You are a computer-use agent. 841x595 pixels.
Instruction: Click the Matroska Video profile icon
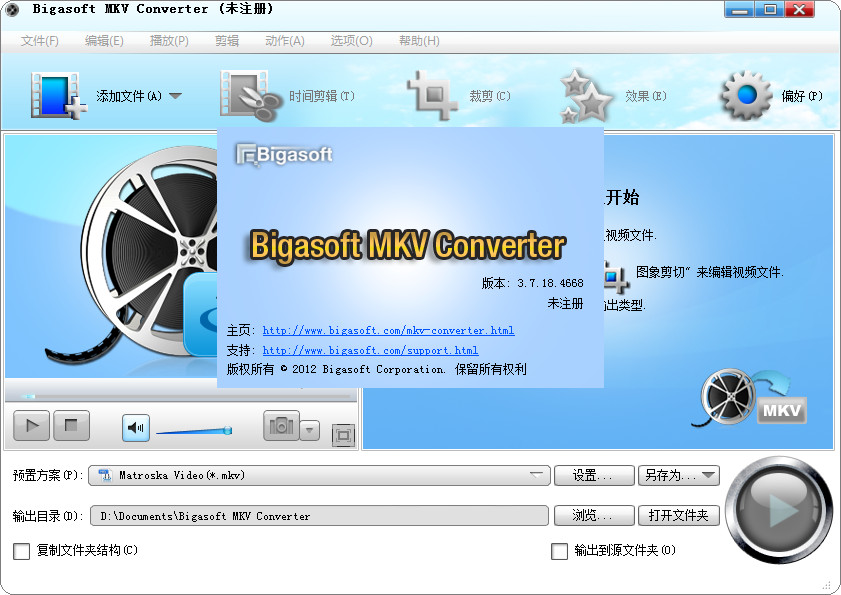(105, 475)
